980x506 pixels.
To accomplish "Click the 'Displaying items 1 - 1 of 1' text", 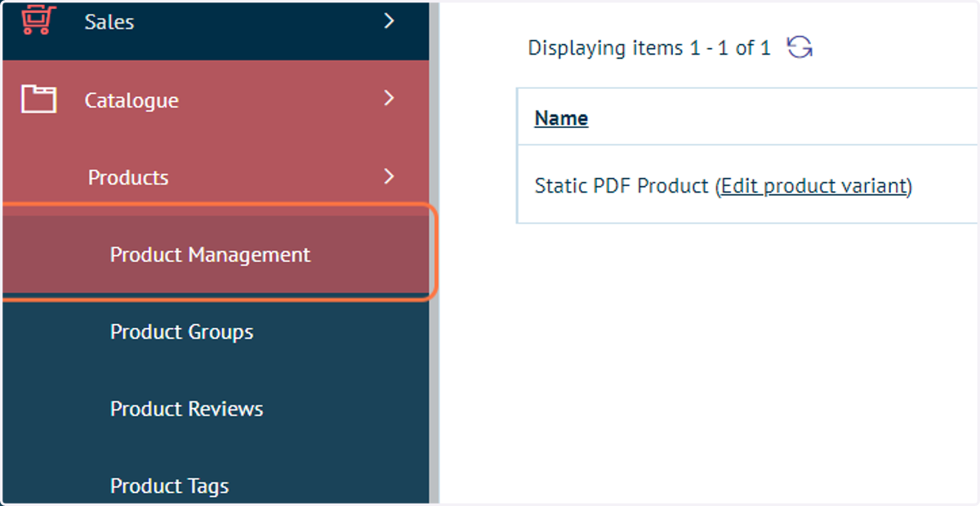I will [649, 48].
